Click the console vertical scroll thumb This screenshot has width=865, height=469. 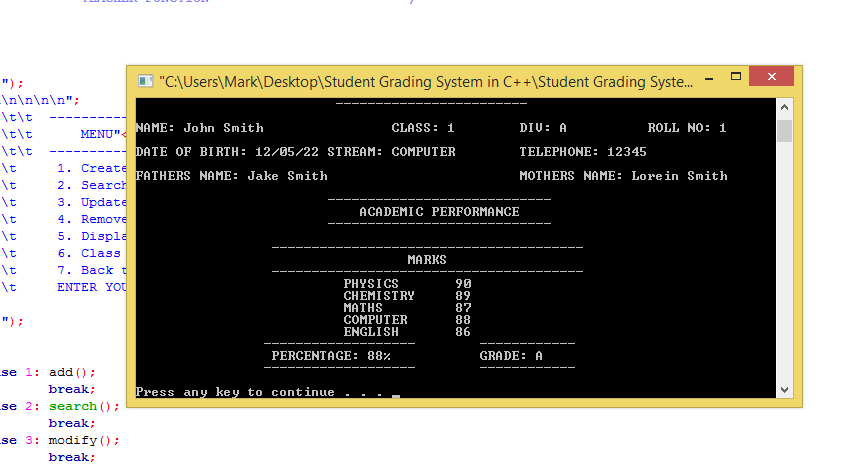click(x=784, y=131)
